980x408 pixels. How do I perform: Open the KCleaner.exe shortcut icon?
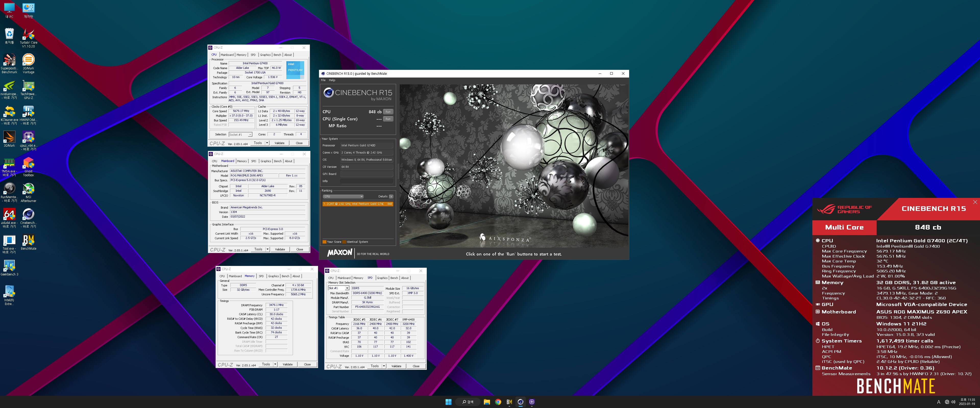click(9, 115)
